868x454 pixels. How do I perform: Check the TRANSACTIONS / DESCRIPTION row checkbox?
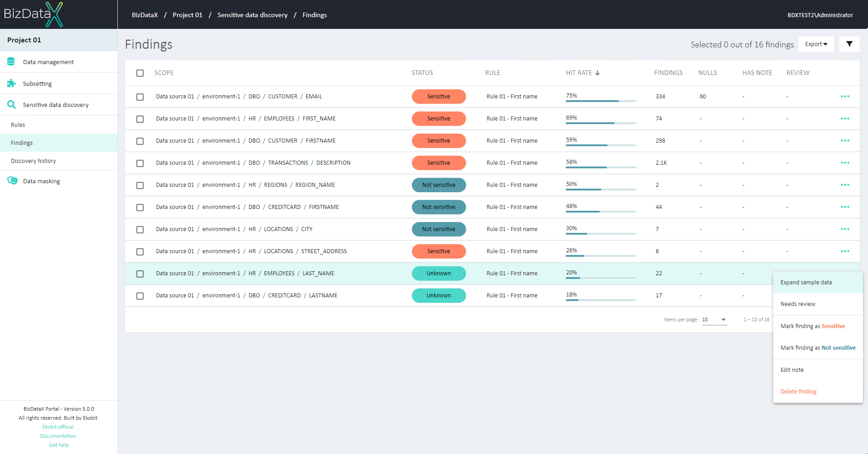click(140, 163)
